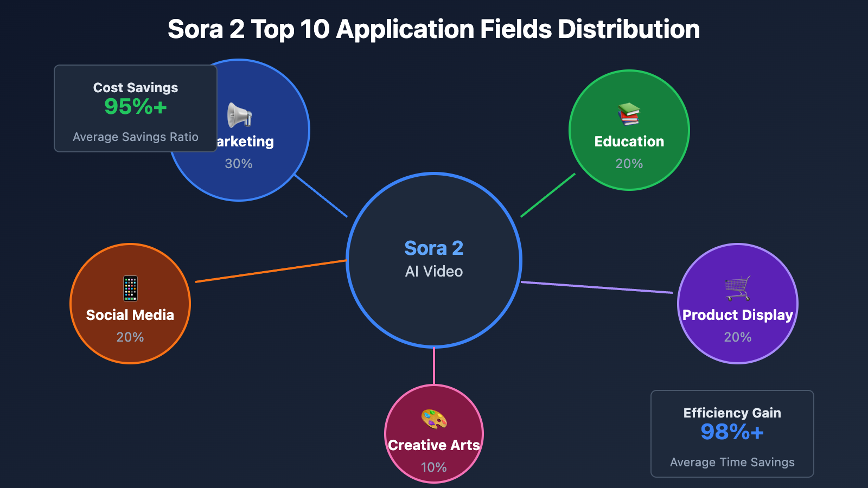Click the 10% under Creative Arts
Viewport: 868px width, 488px height.
pyautogui.click(x=434, y=467)
